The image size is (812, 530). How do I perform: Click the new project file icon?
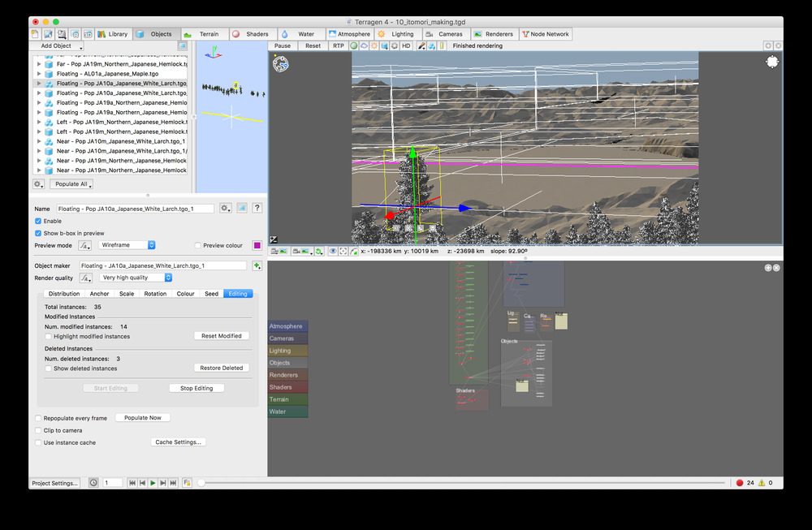[35, 34]
